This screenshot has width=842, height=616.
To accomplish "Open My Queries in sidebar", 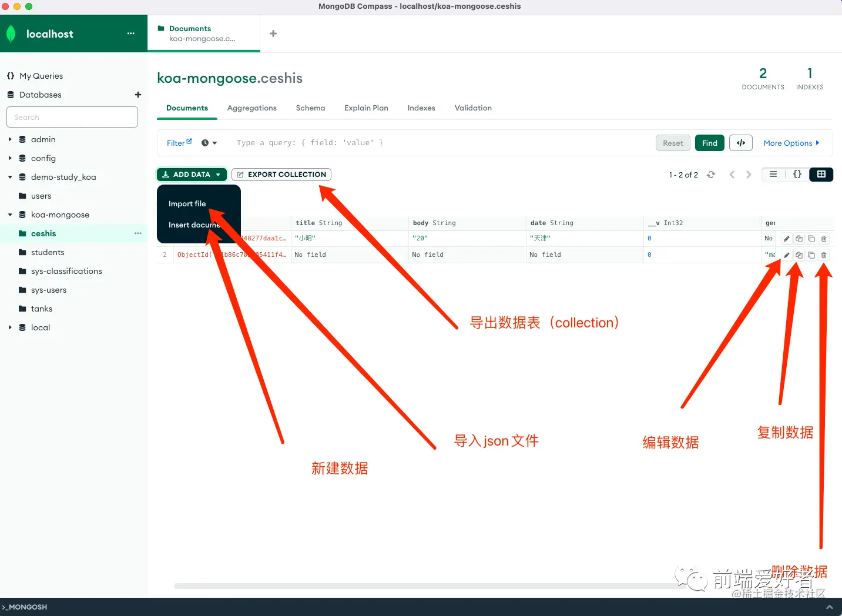I will pos(41,76).
